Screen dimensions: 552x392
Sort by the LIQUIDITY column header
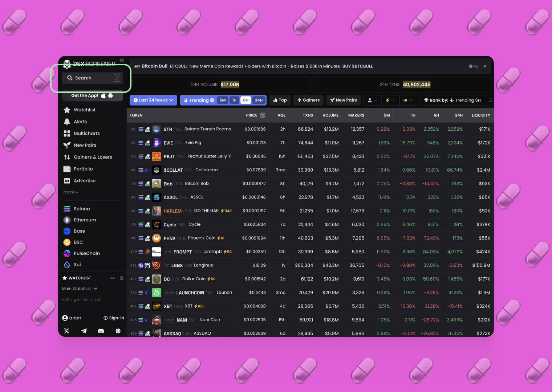481,115
